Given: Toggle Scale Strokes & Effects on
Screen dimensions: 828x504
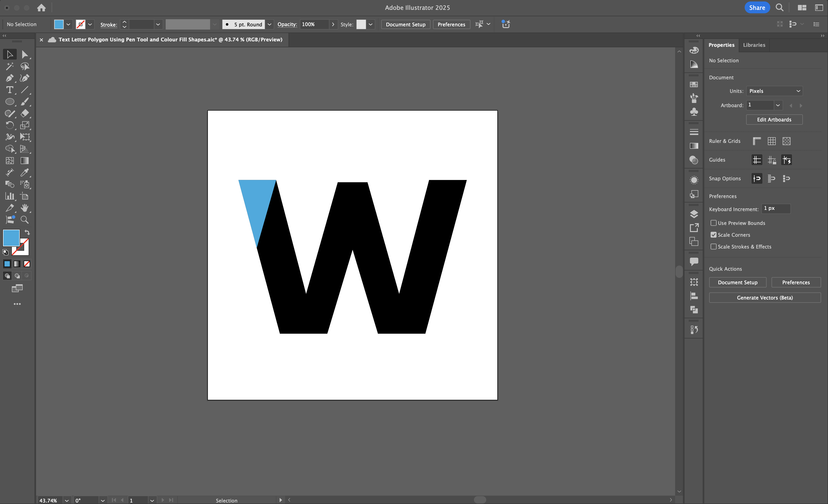Looking at the screenshot, I should pyautogui.click(x=713, y=247).
